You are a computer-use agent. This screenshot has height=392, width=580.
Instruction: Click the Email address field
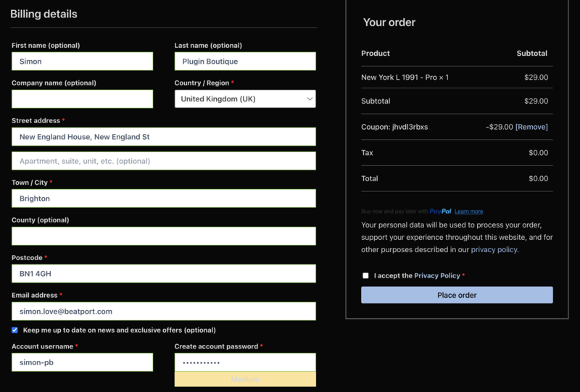164,312
